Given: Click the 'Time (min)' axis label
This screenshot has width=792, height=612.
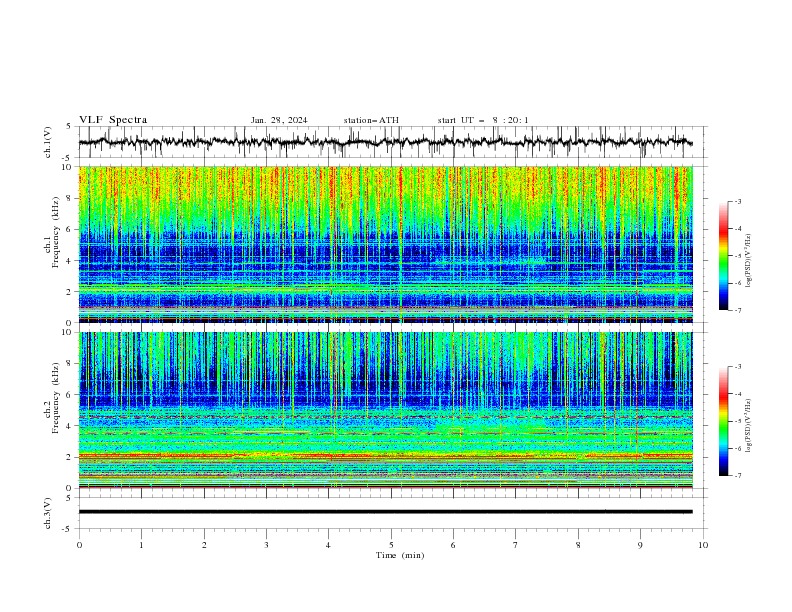Looking at the screenshot, I should [x=400, y=555].
